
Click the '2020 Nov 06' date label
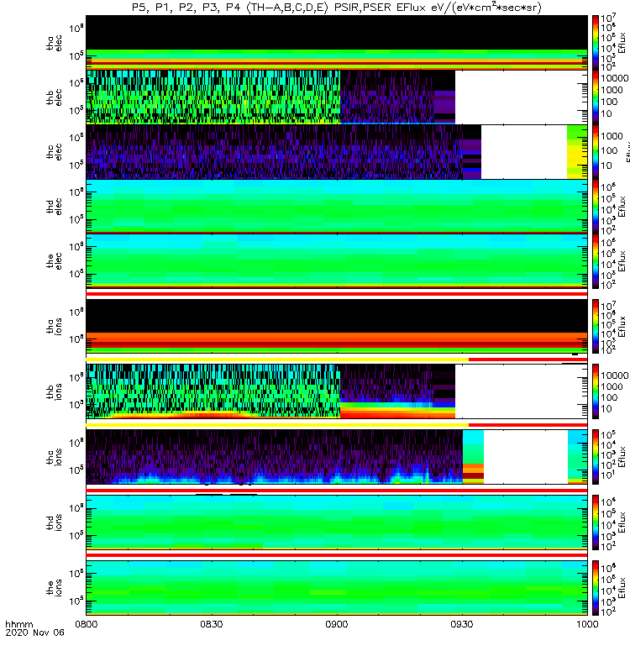(34, 633)
